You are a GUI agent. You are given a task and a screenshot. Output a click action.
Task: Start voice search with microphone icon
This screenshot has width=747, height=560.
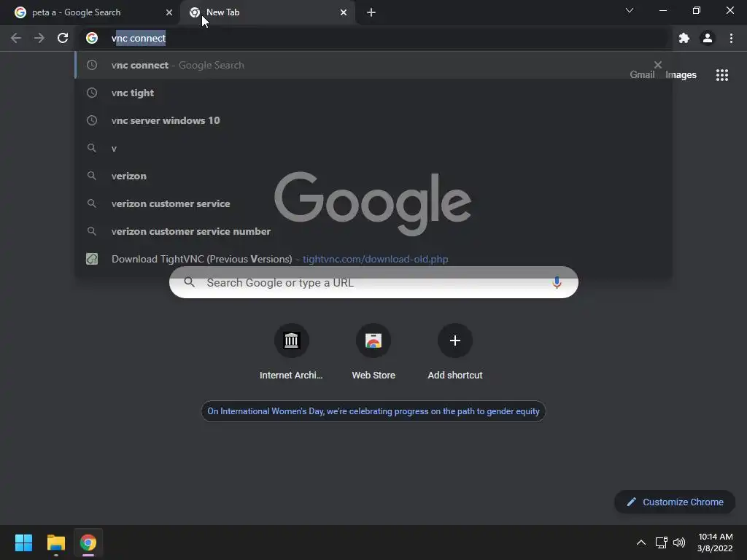point(557,282)
